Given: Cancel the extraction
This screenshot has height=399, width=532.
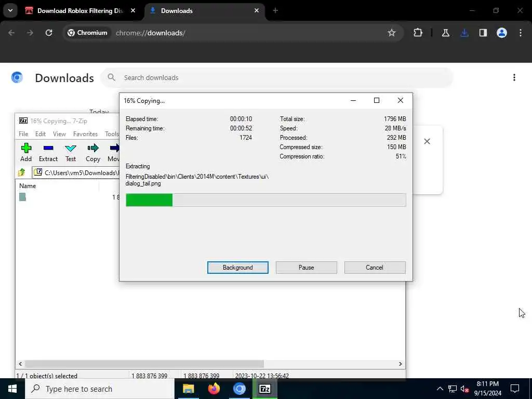Looking at the screenshot, I should tap(375, 268).
